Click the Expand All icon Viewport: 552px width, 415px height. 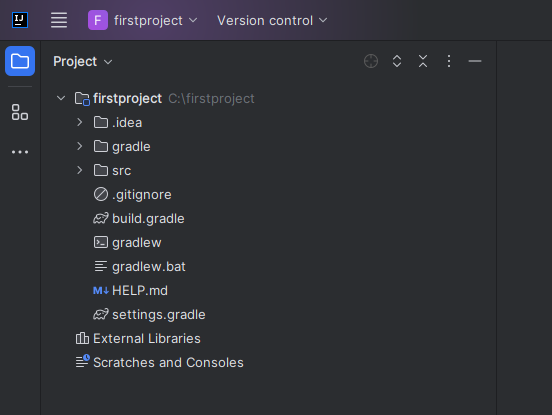pyautogui.click(x=397, y=61)
